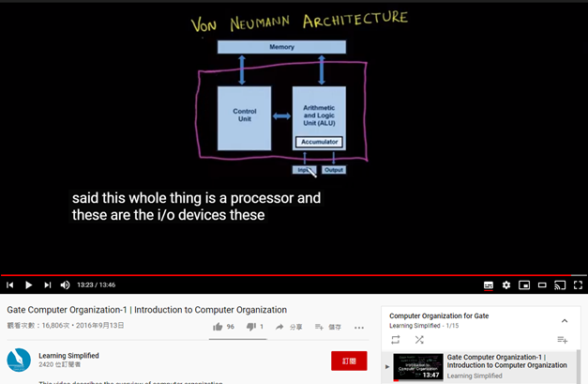The width and height of the screenshot is (588, 384).
Task: Enter fullscreen mode
Action: tap(578, 285)
